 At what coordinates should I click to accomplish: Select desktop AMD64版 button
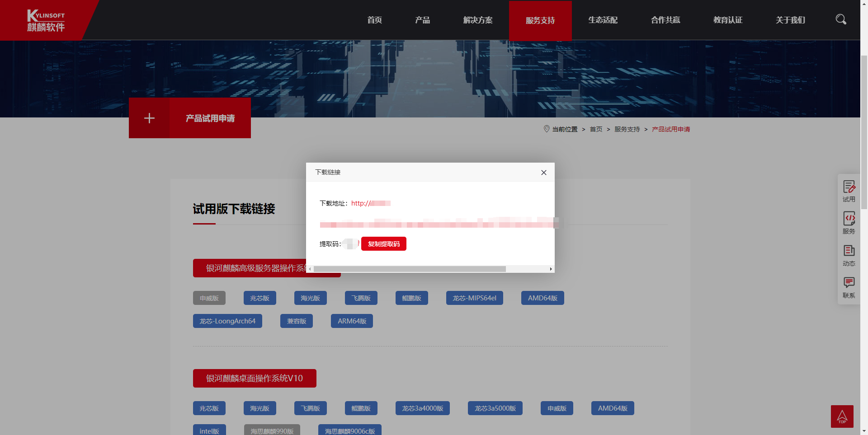tap(613, 408)
